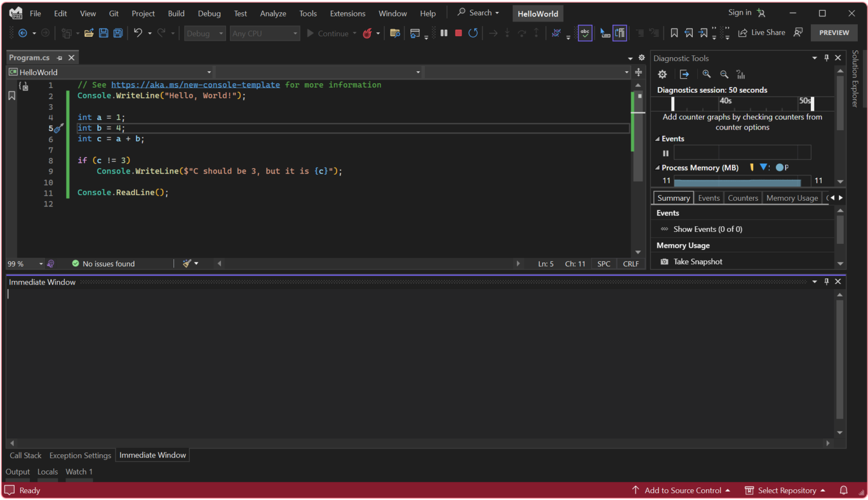The image size is (868, 500).
Task: Click Take Snapshot
Action: point(697,262)
